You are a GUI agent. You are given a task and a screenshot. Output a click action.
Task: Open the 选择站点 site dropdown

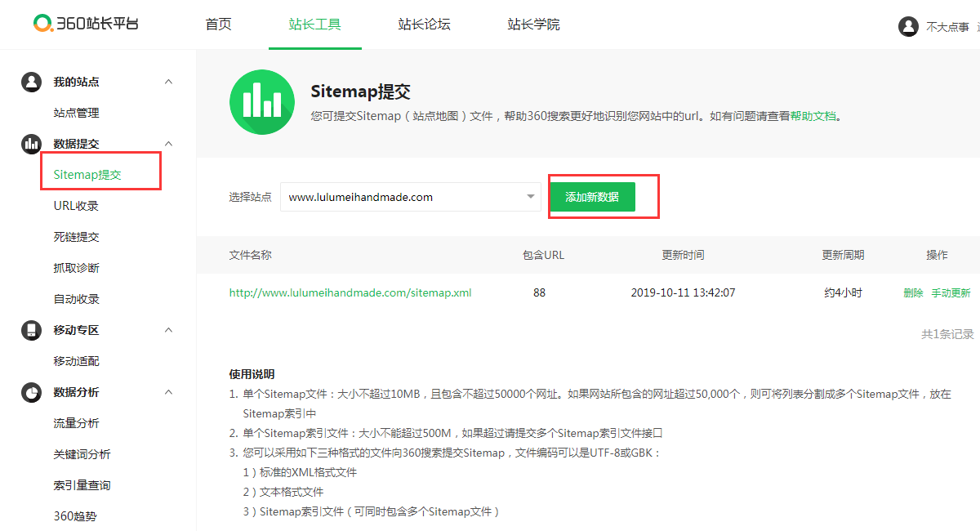[410, 197]
